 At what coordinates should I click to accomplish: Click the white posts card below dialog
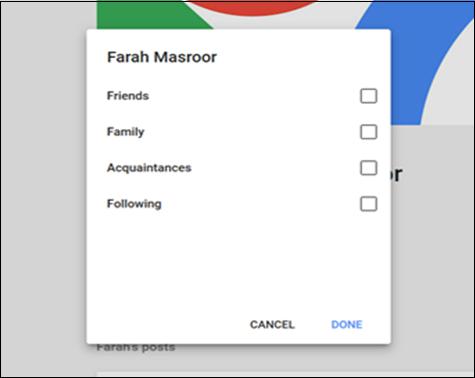(285, 374)
